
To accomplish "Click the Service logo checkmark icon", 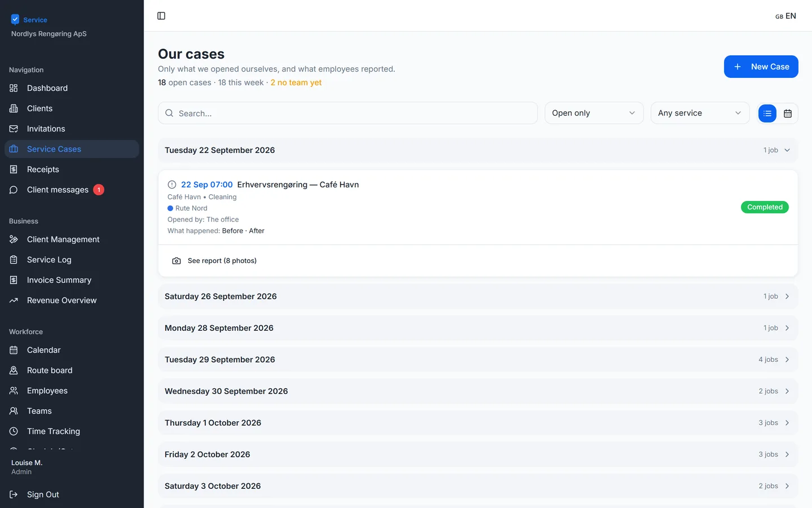I will click(x=15, y=20).
